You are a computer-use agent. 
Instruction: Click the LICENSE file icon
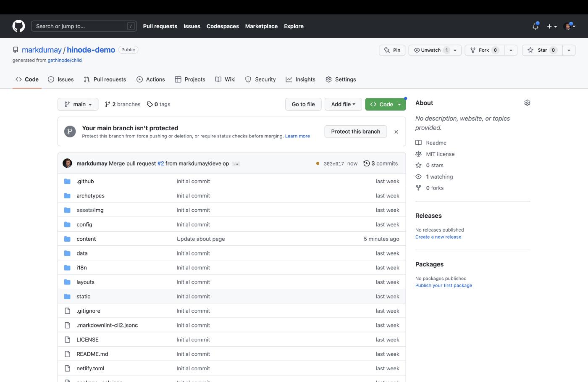pos(67,340)
